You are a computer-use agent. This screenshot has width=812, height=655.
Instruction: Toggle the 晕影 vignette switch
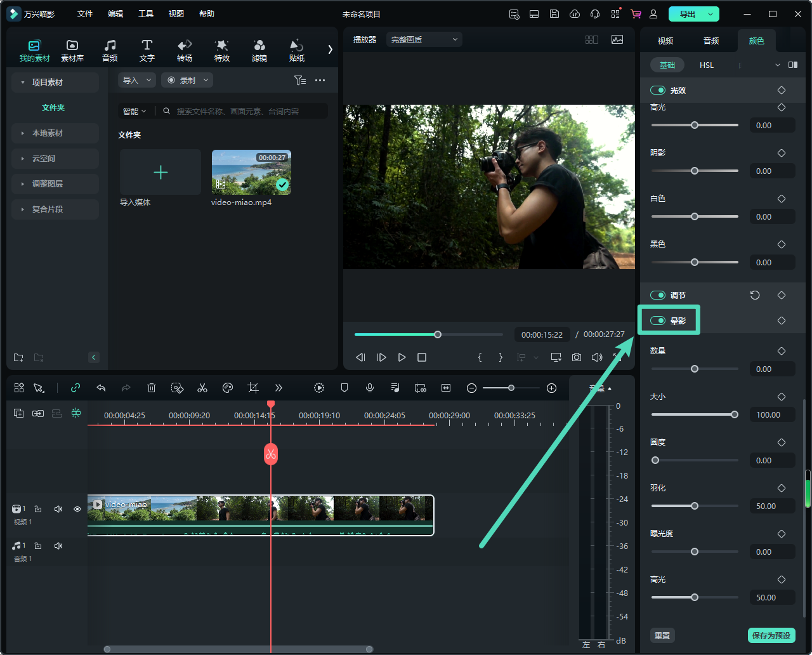pos(658,321)
